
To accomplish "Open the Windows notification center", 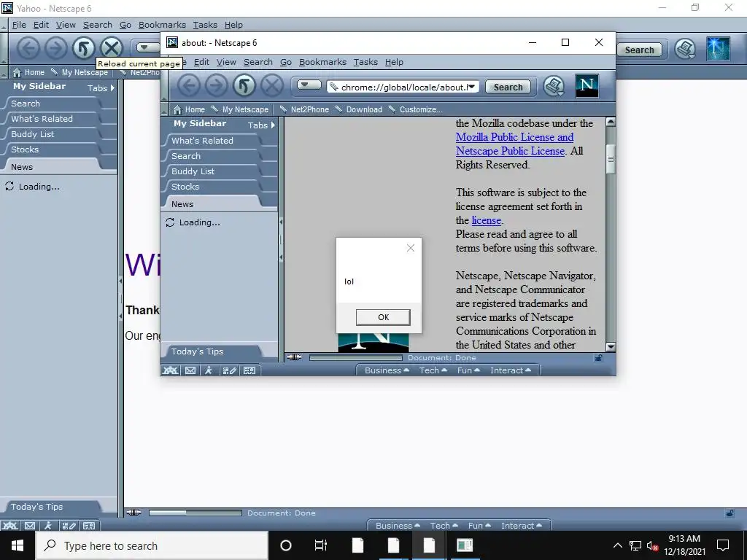I will (723, 545).
